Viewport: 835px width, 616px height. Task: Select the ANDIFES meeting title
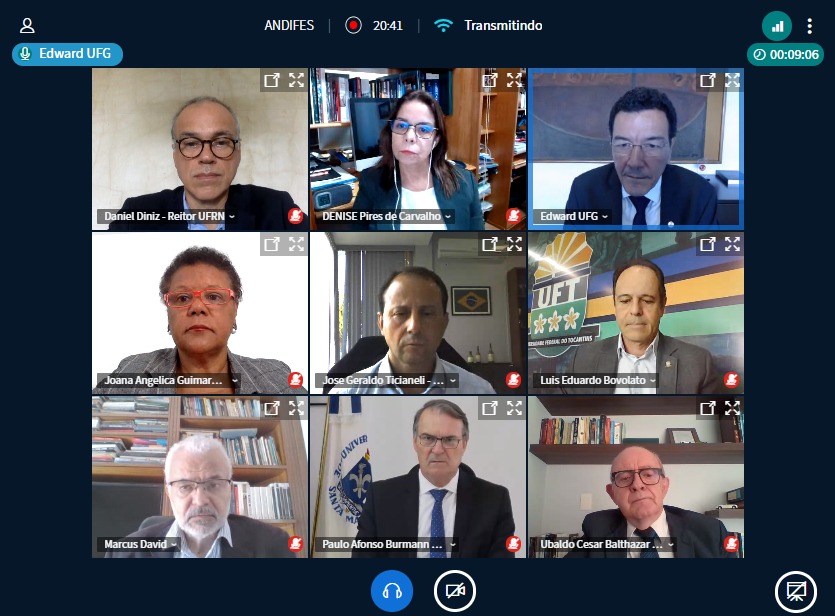point(289,26)
